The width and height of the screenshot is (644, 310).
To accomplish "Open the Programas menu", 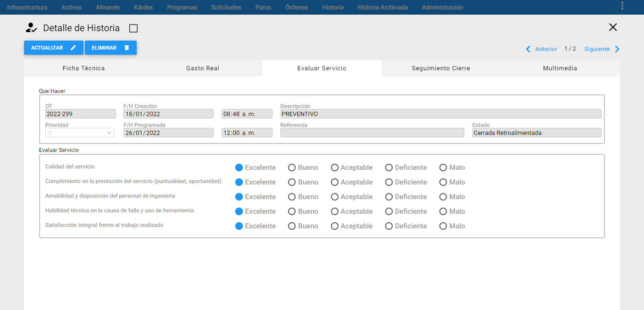I will [182, 7].
